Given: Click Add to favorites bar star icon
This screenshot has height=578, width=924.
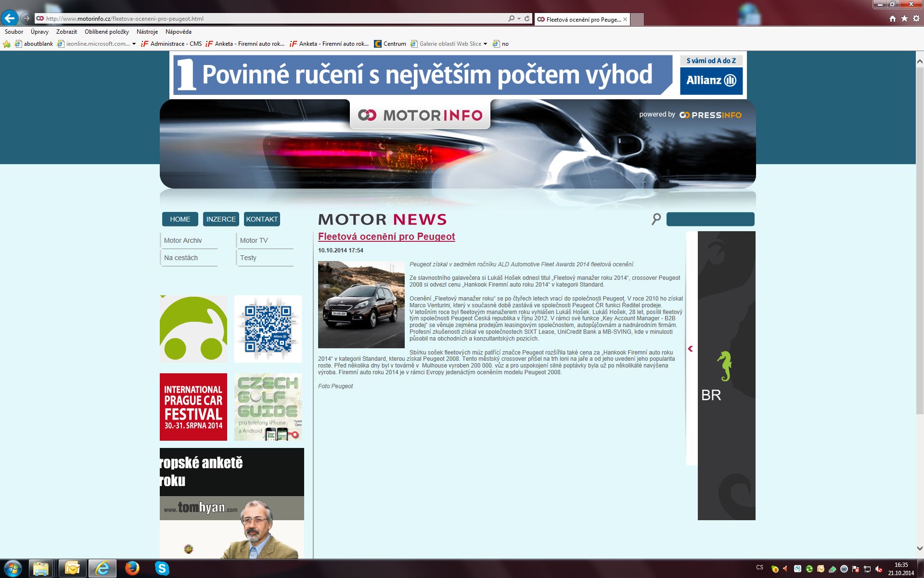Looking at the screenshot, I should point(7,44).
